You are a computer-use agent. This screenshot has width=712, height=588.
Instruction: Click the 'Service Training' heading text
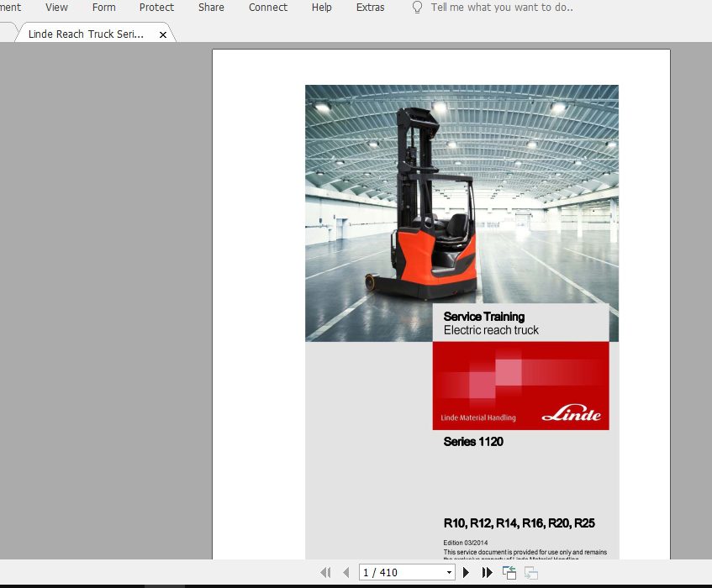484,317
